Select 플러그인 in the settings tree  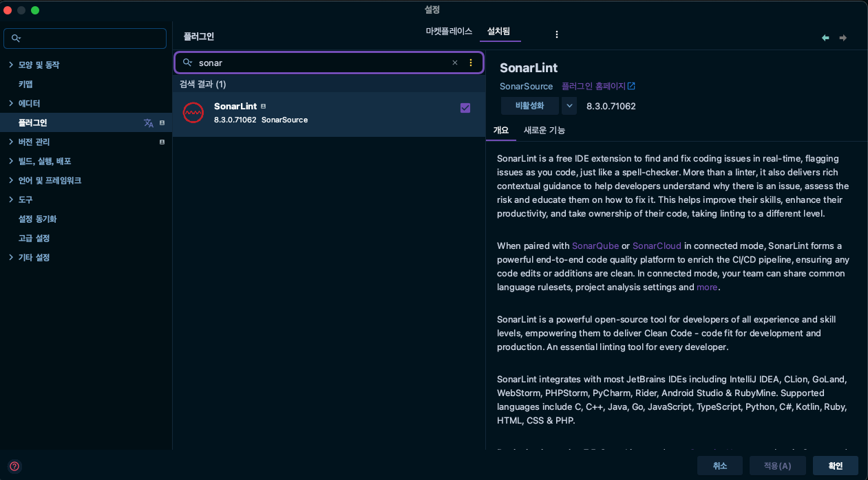coord(86,122)
